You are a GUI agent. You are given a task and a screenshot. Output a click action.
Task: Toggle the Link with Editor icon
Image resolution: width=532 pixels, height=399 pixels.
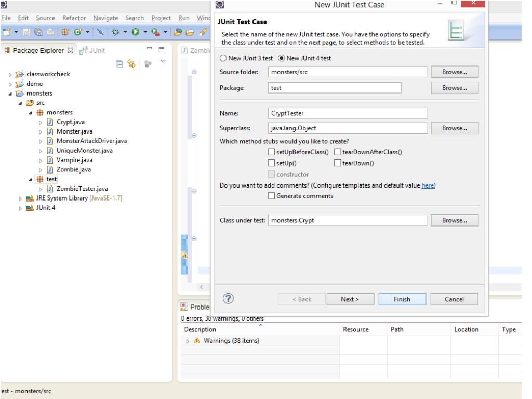tap(131, 63)
